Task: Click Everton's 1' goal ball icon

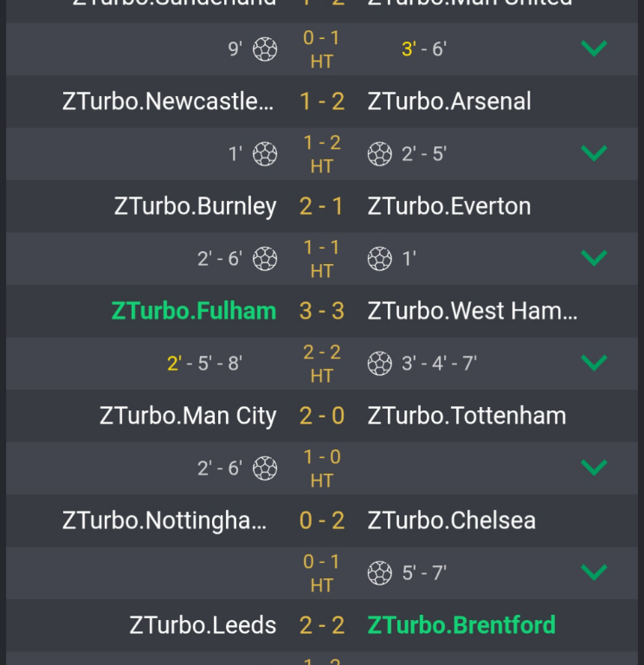Action: click(379, 258)
